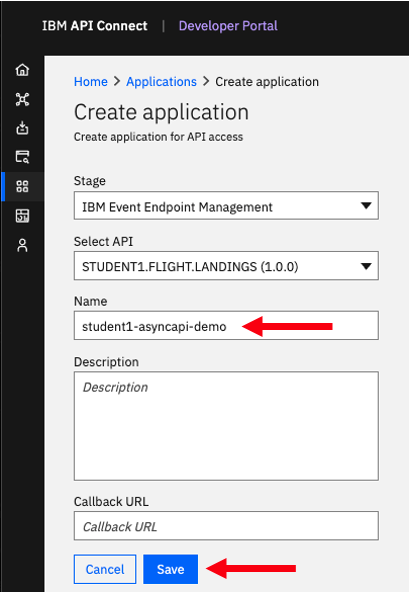Open the Home icon in sidebar

click(x=22, y=70)
